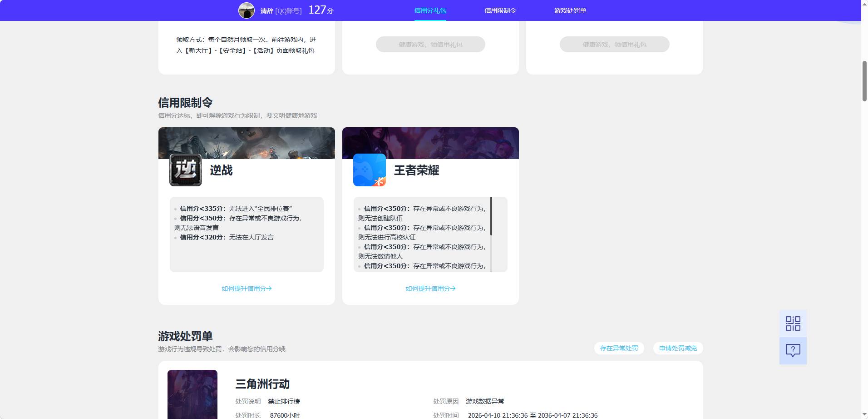The height and width of the screenshot is (419, 868).
Task: Switch to 信用限制令 tab
Action: coord(500,10)
